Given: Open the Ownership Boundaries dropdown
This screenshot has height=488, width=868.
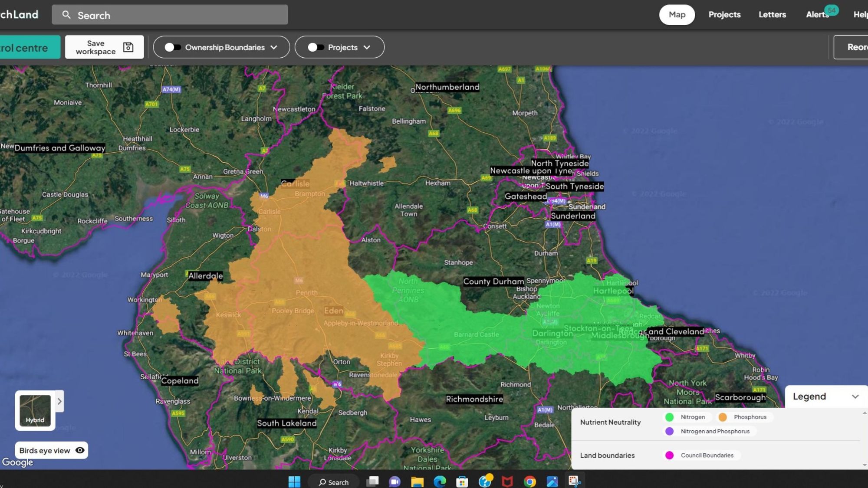Looking at the screenshot, I should (x=274, y=47).
